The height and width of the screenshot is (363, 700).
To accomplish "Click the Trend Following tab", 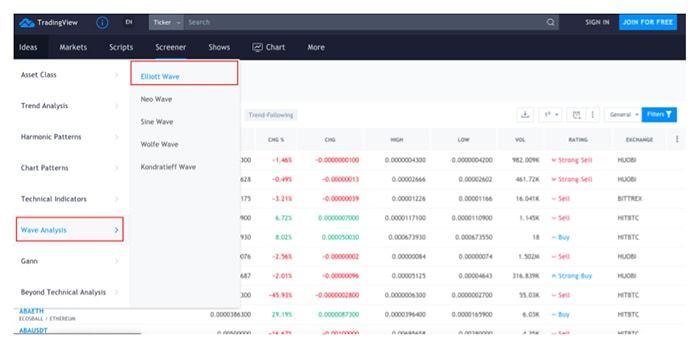I will pos(271,115).
